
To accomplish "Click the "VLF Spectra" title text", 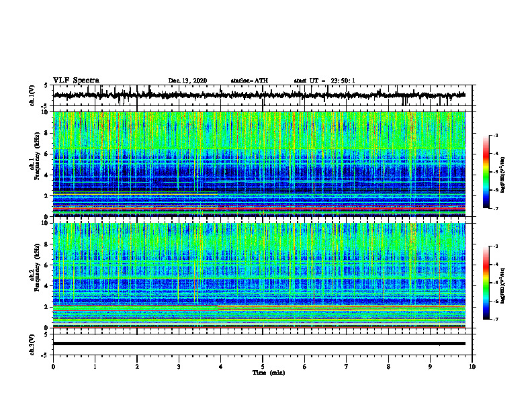I will click(x=76, y=81).
